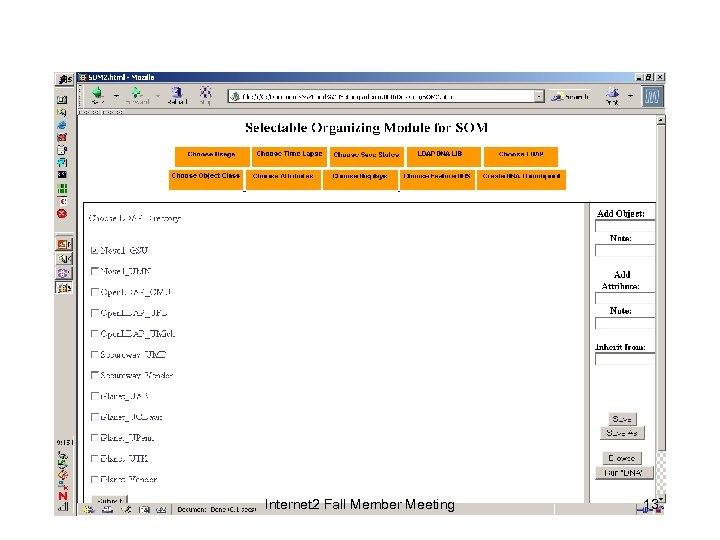Check the Secureway_UNC checkbox
The width and height of the screenshot is (720, 540).
pyautogui.click(x=95, y=354)
